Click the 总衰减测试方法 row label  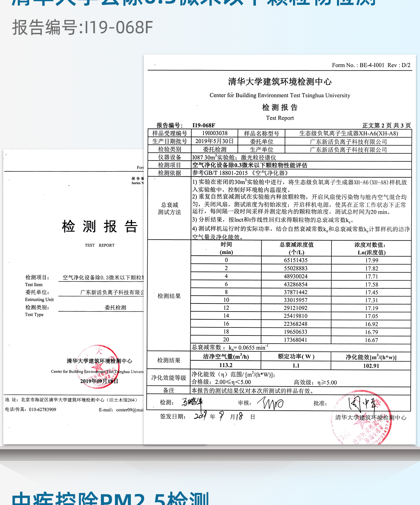tap(169, 209)
